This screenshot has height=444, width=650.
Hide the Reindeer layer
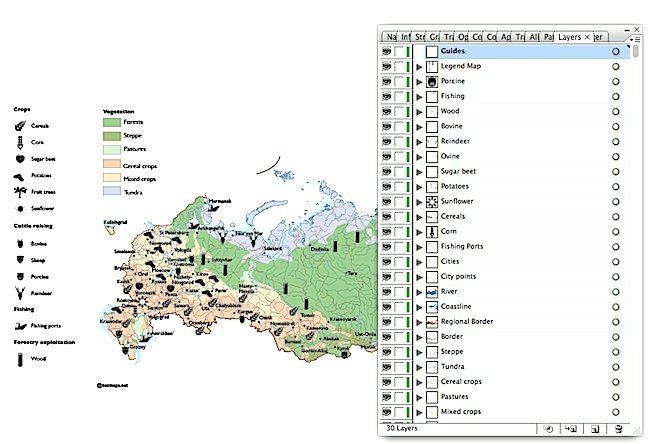tap(386, 141)
